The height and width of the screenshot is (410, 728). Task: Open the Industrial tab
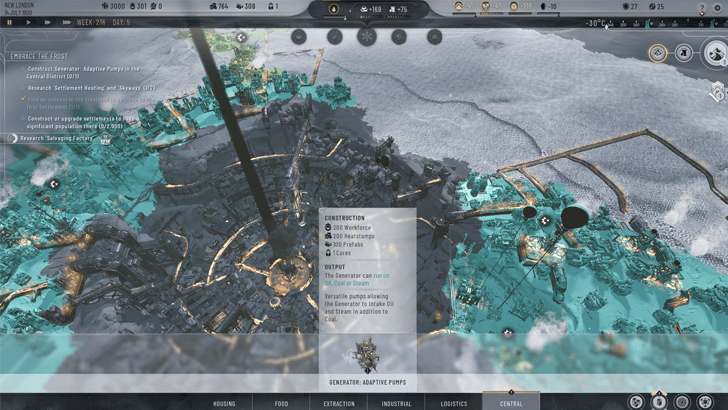[396, 403]
